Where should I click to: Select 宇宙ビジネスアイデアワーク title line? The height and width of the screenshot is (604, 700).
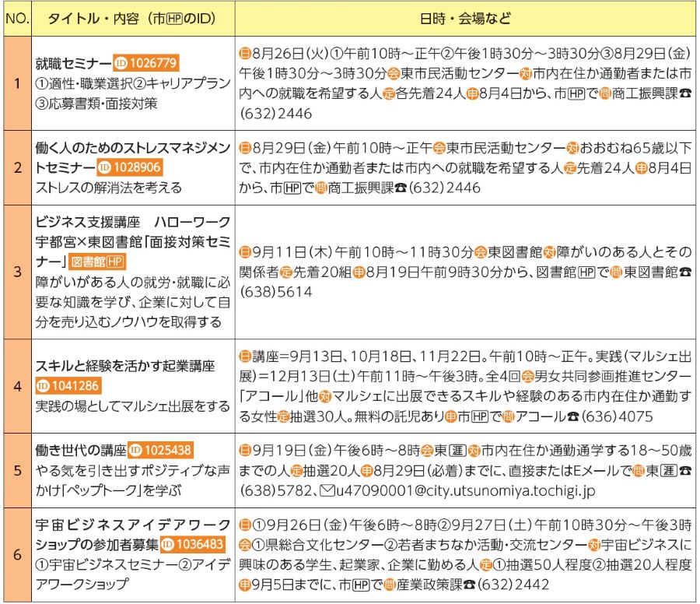pyautogui.click(x=133, y=525)
